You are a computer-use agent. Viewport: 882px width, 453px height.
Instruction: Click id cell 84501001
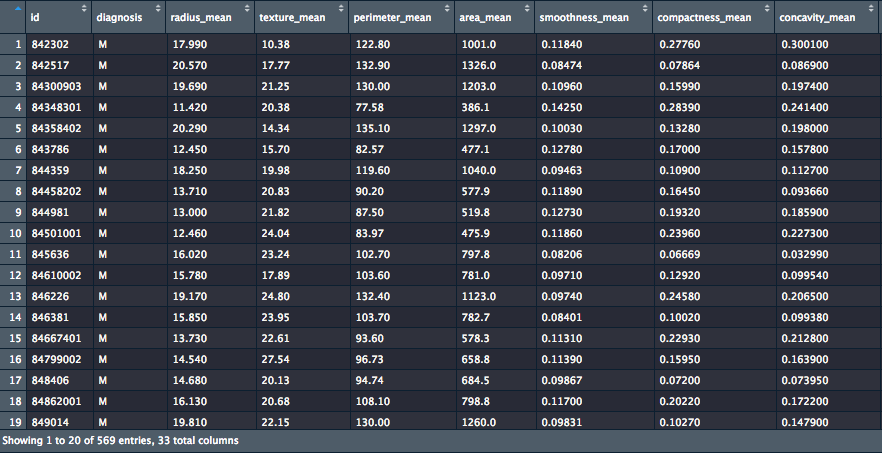56,234
